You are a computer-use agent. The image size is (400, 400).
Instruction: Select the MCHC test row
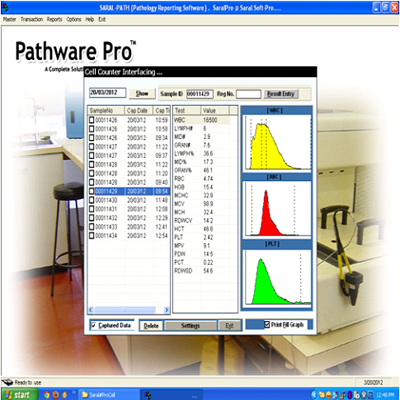(x=201, y=195)
